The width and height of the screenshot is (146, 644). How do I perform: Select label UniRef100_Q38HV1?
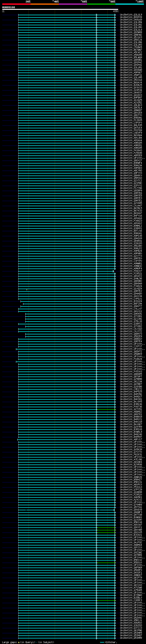click(x=131, y=228)
